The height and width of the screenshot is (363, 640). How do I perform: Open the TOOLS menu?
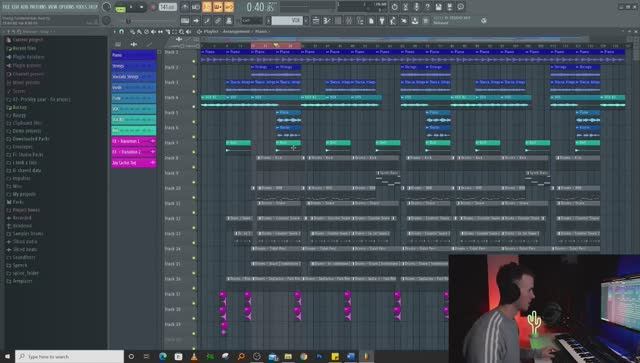82,7
